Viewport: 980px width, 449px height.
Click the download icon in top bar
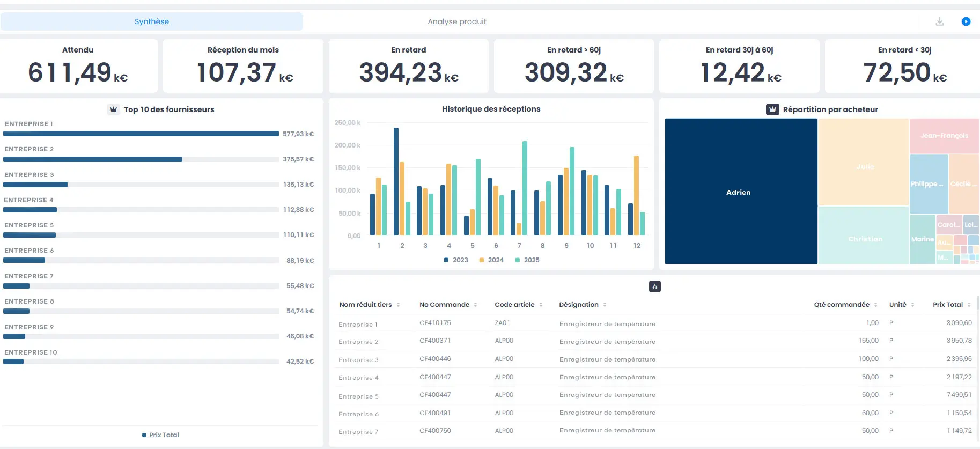[939, 21]
